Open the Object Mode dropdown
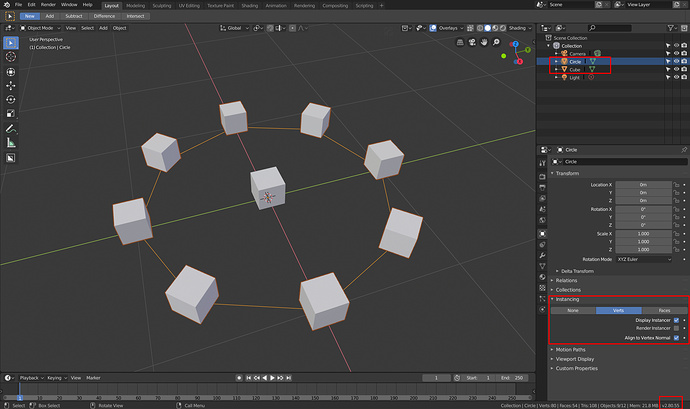690x409 pixels. pyautogui.click(x=37, y=28)
